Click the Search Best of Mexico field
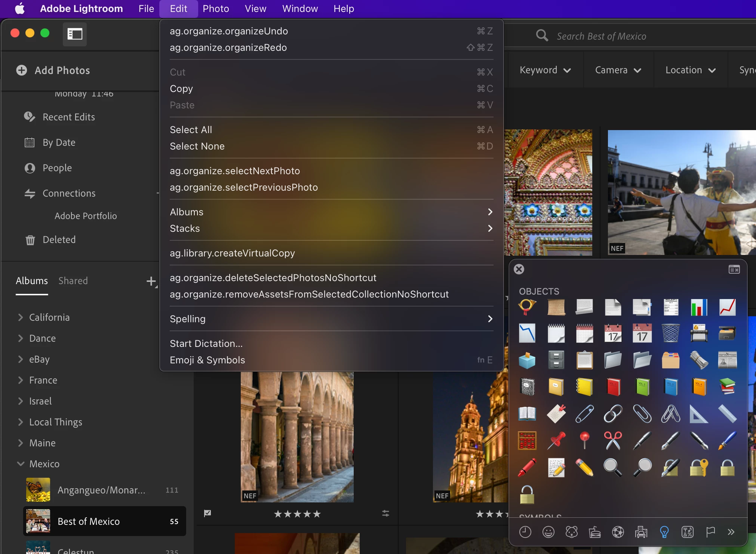This screenshot has width=756, height=554. click(x=601, y=36)
